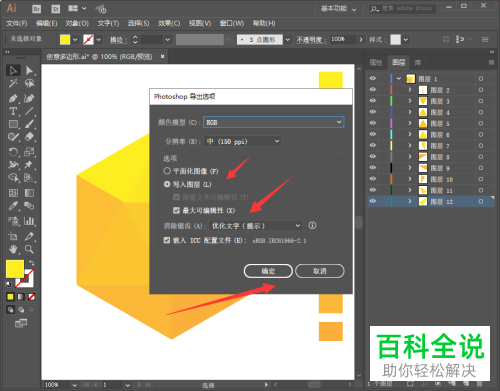Open the color model RGB dropdown
The height and width of the screenshot is (391, 500).
click(274, 122)
